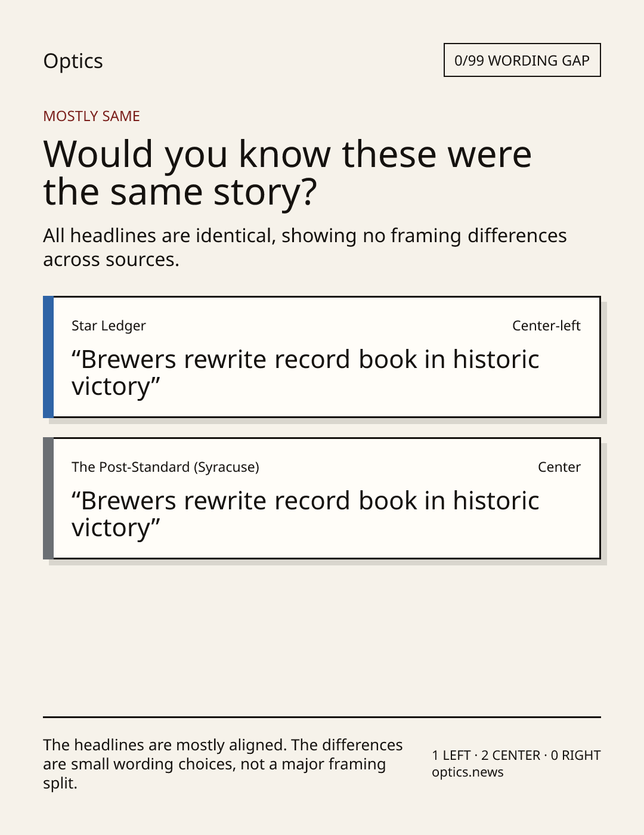Click the 1 LEFT count

click(x=451, y=756)
